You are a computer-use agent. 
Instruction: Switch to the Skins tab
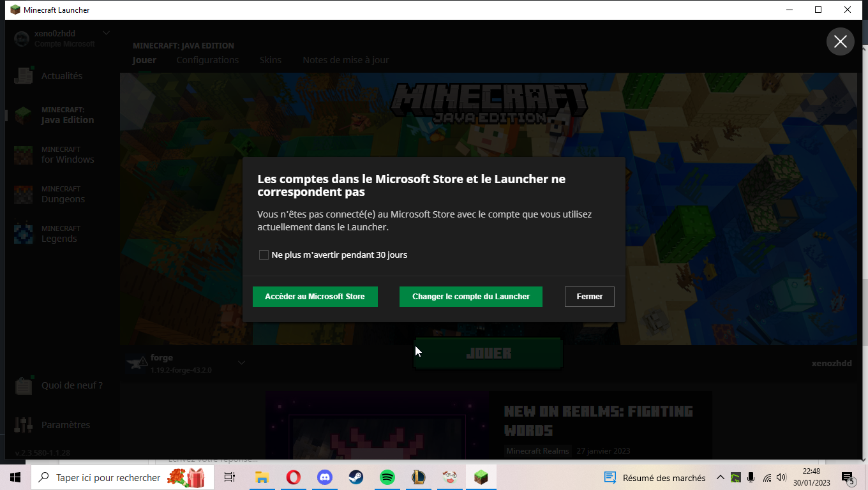pos(271,60)
